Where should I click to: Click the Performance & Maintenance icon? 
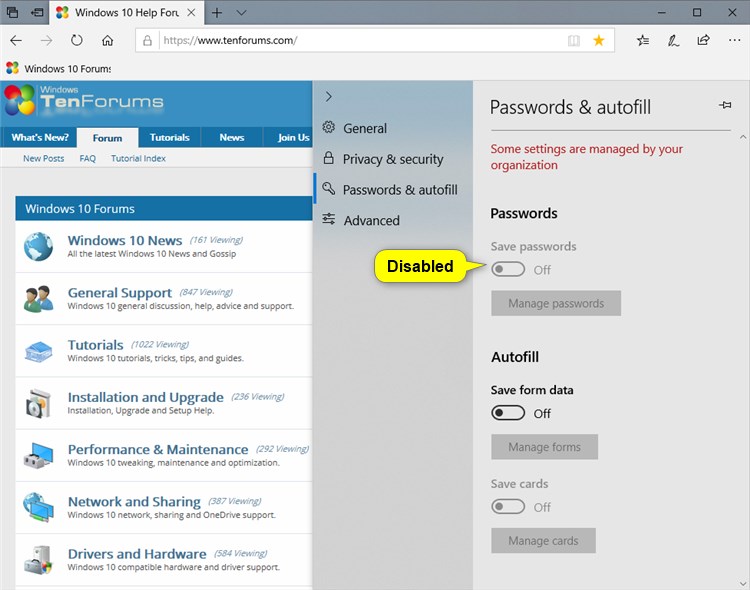[38, 456]
